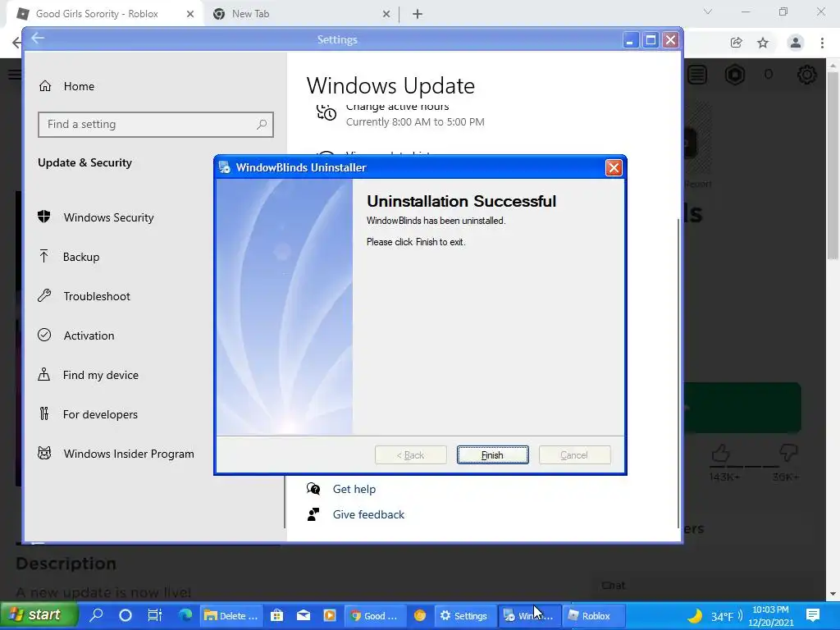Viewport: 840px width, 630px height.
Task: Open Task View on the taskbar
Action: tap(155, 615)
